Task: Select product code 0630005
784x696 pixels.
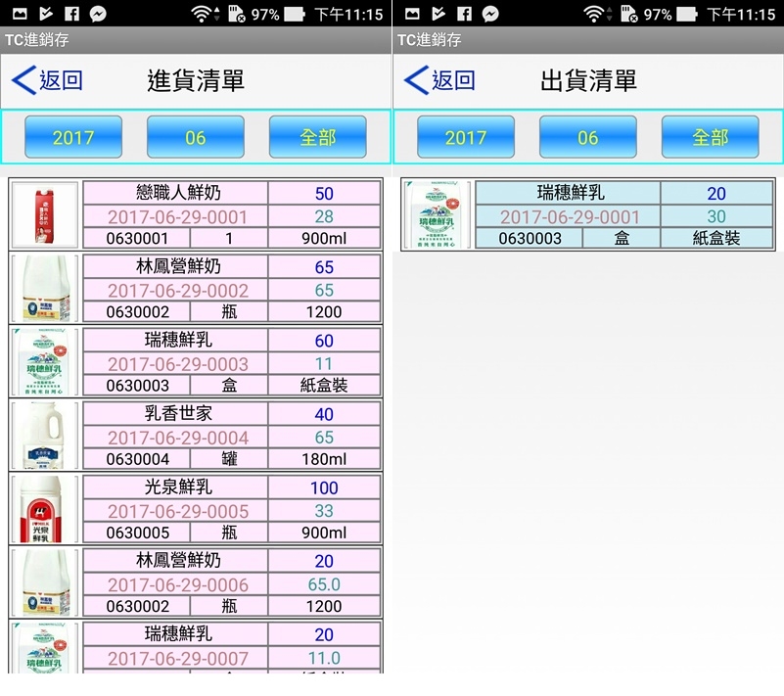Action: point(137,533)
